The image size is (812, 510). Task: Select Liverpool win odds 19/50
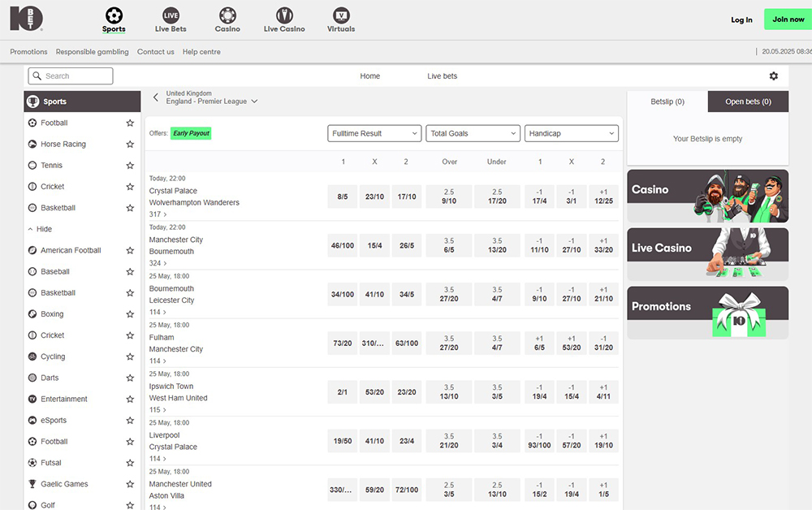[x=343, y=441]
